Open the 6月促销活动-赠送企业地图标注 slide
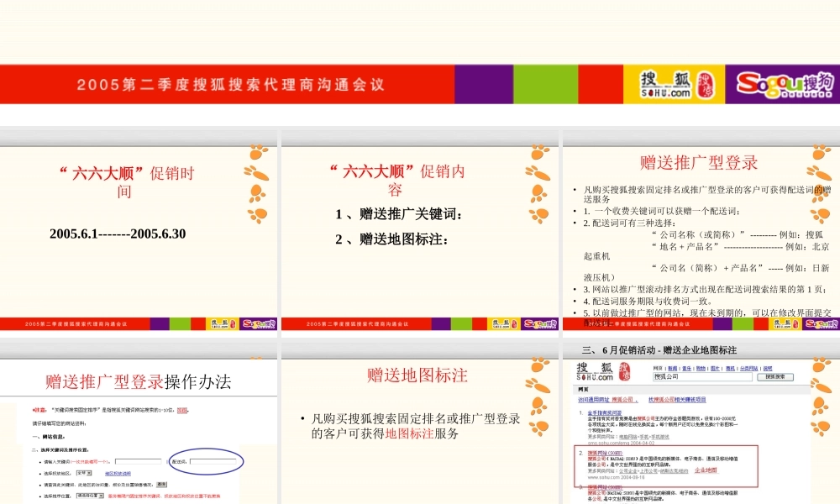 [x=701, y=422]
